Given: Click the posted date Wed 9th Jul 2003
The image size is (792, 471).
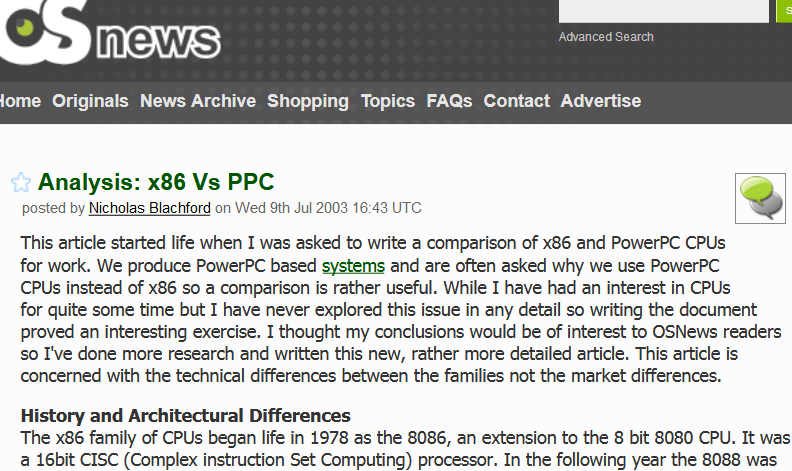Looking at the screenshot, I should [291, 208].
